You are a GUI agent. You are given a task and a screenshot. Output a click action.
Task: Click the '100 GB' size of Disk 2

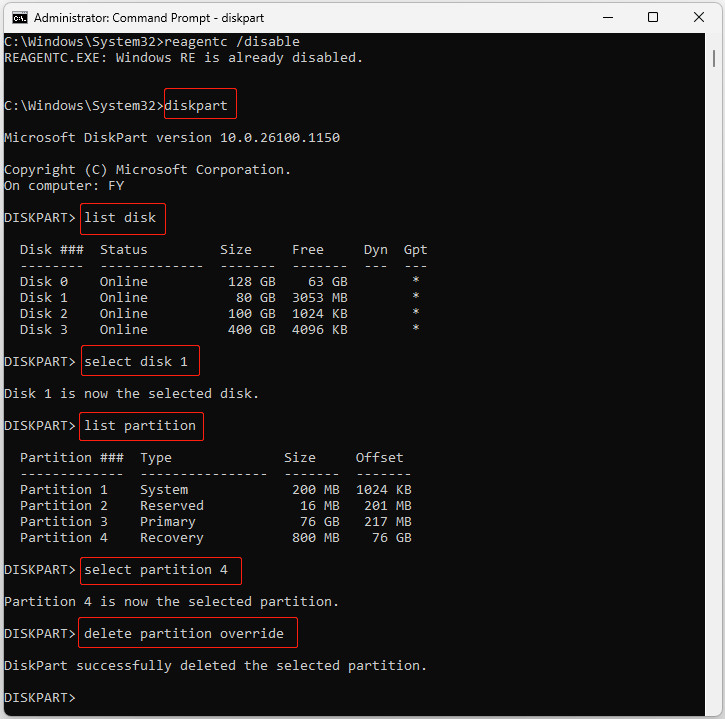coord(252,313)
